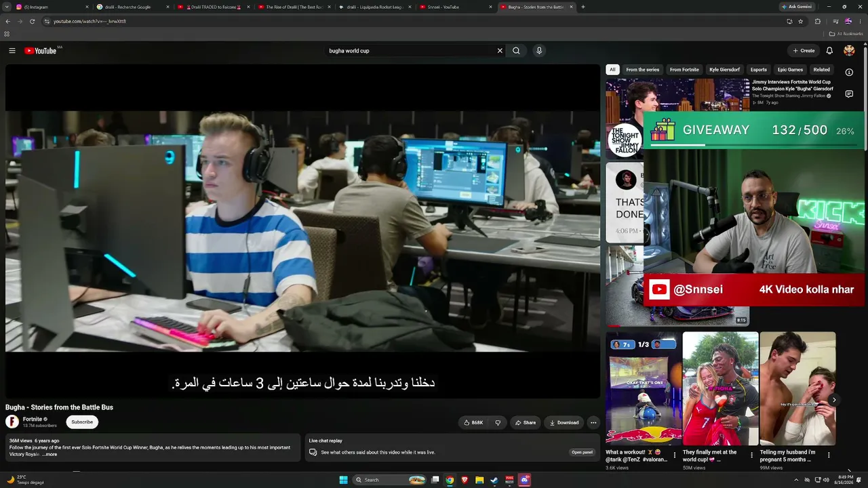Open transcript panel icon beside suggestions

pos(849,94)
